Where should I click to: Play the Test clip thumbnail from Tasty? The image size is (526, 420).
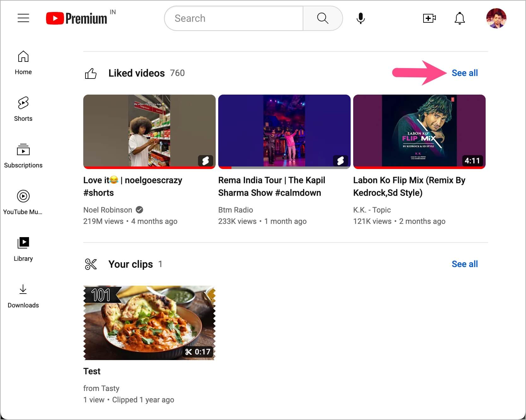[x=149, y=323]
